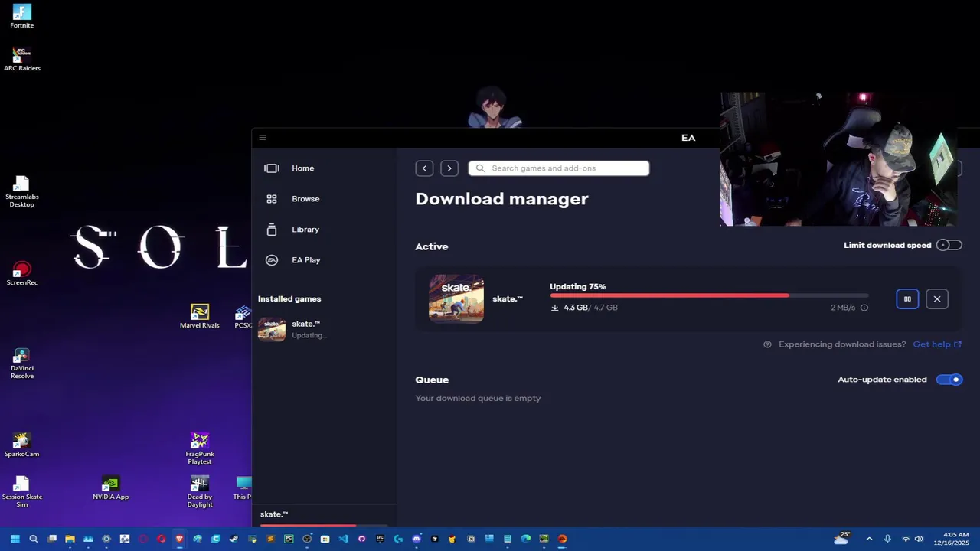This screenshot has width=980, height=551.
Task: Click the 4.3 GB / 4.7 GB size text
Action: point(590,308)
